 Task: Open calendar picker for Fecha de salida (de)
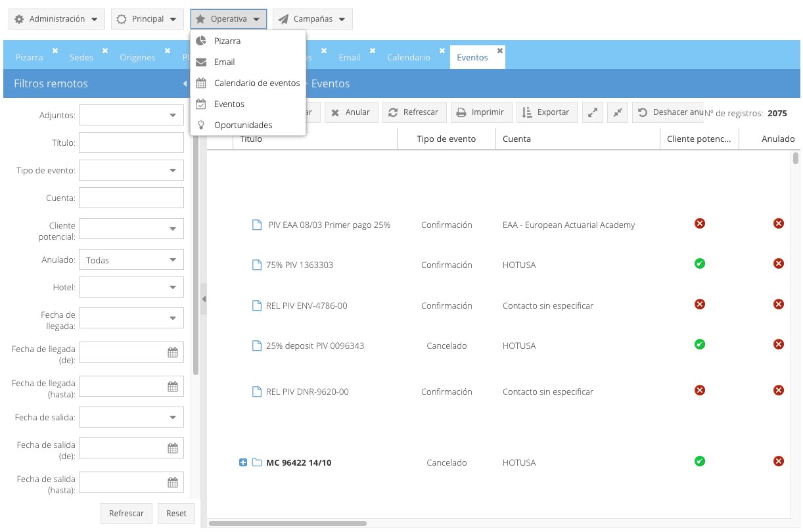(173, 448)
